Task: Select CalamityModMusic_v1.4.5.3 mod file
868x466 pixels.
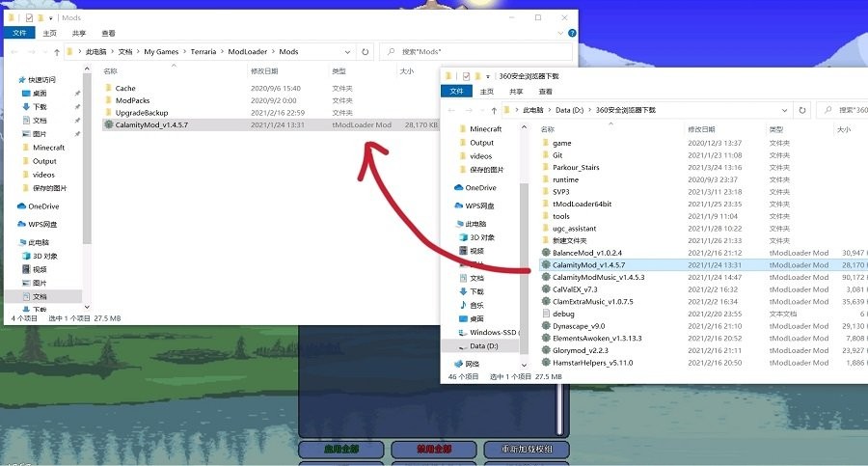Action: [x=598, y=277]
